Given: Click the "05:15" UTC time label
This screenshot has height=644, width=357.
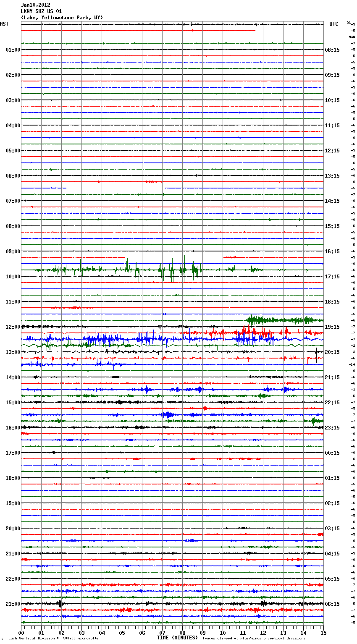Looking at the screenshot, I should click(332, 579).
